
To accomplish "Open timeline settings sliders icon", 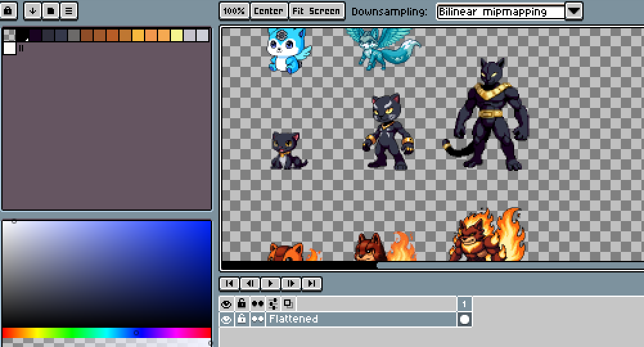I will point(273,304).
